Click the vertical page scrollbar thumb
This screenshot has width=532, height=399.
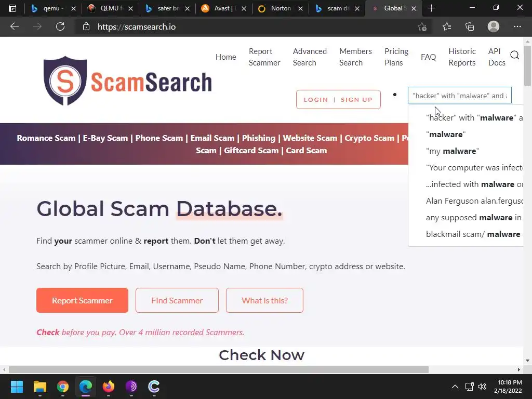(527, 65)
